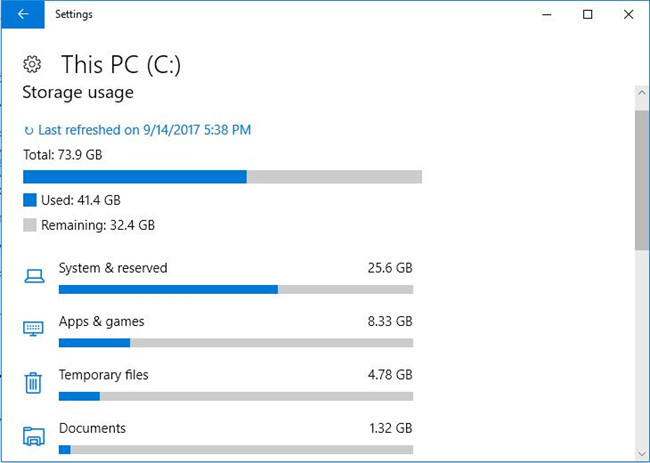Viewport: 650px width, 463px height.
Task: Maximize the Settings window
Action: [587, 15]
